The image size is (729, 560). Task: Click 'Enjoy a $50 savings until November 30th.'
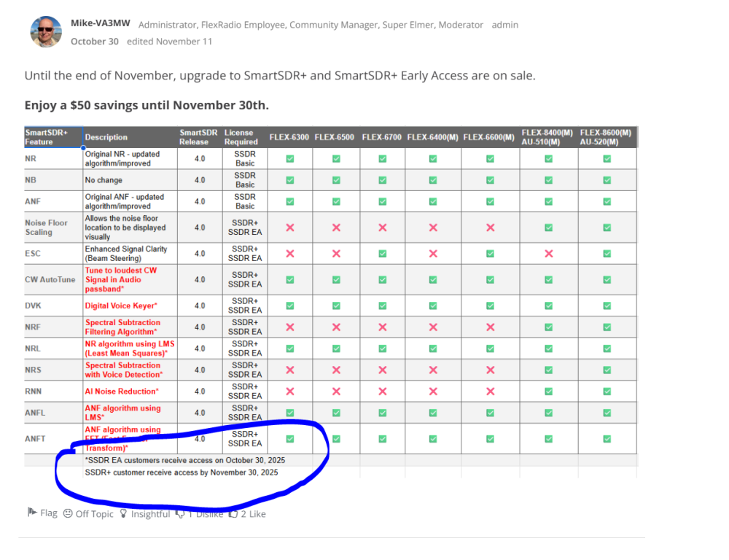[147, 105]
